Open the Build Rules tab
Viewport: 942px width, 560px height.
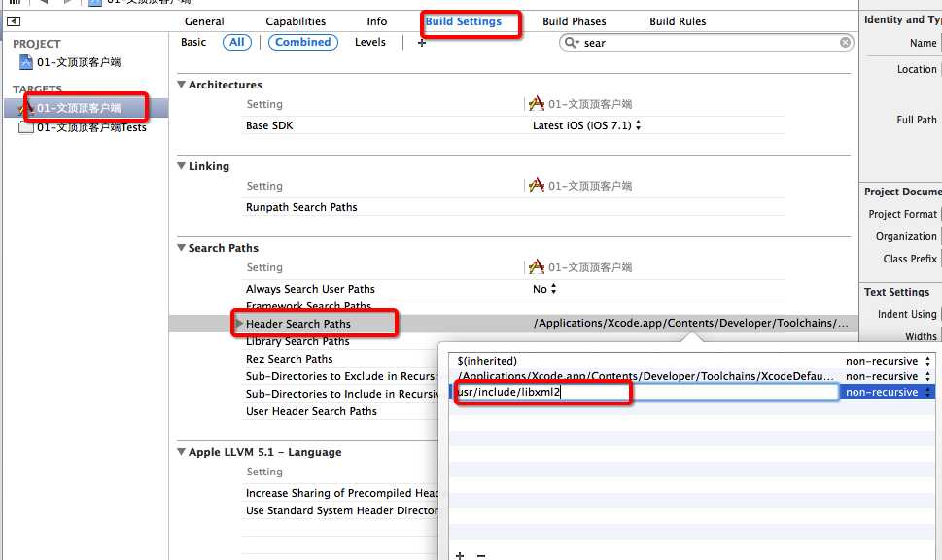(x=678, y=21)
